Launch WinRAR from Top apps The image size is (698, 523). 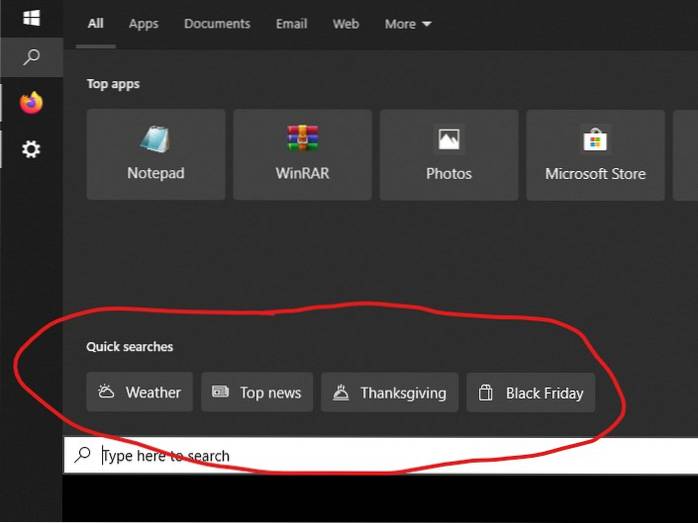tap(302, 154)
